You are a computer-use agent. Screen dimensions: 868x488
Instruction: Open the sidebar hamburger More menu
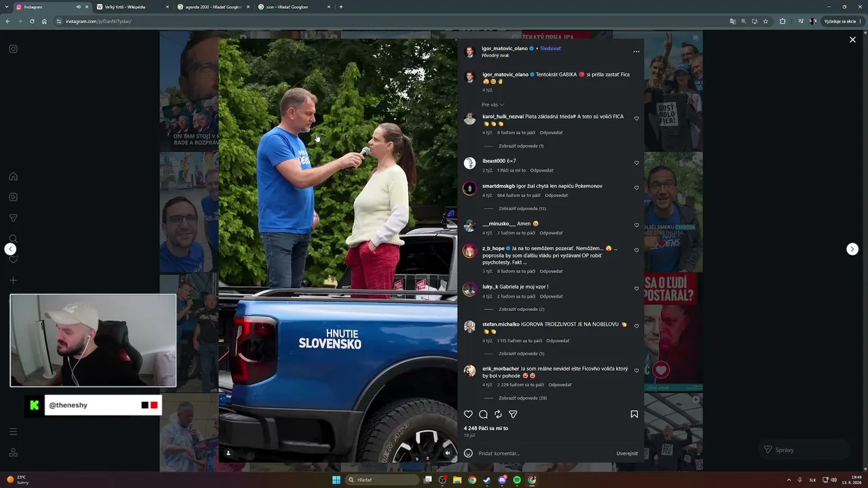[x=13, y=432]
